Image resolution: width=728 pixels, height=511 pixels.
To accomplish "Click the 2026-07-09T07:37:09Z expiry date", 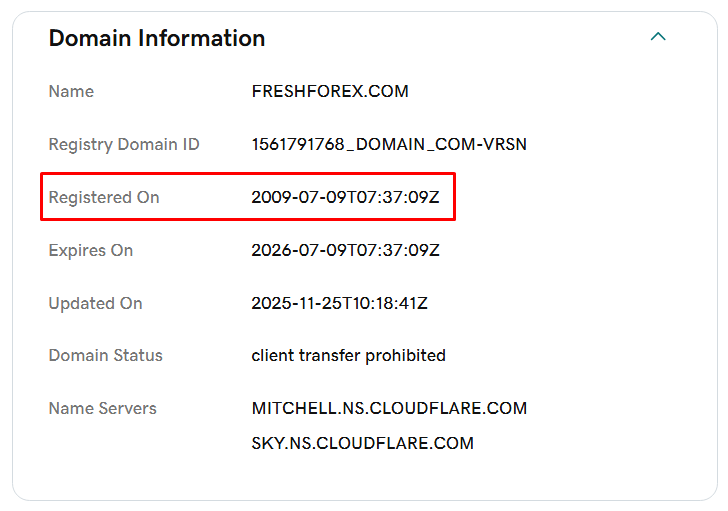I will [345, 250].
